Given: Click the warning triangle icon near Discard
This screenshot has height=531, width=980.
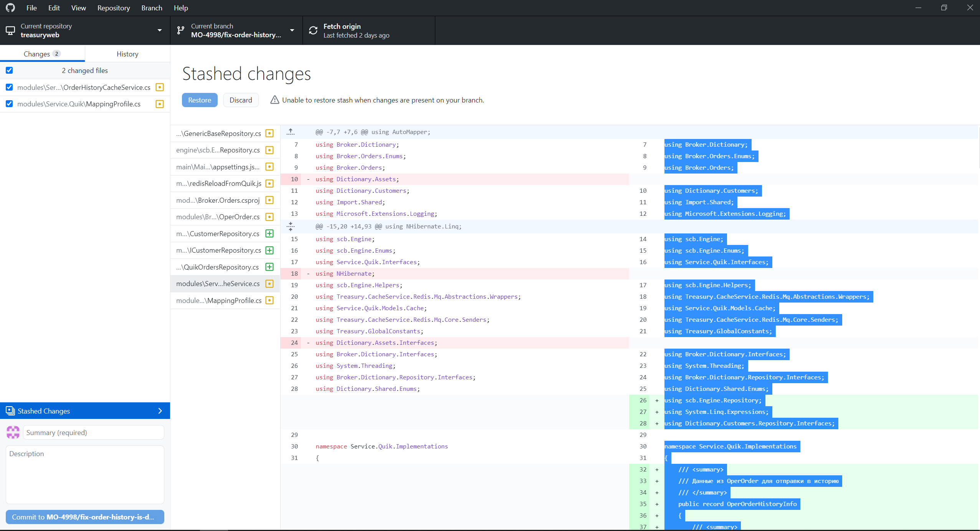Looking at the screenshot, I should tap(274, 100).
